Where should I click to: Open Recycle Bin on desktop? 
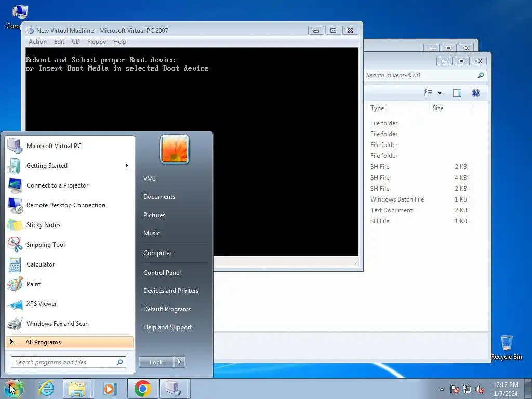pyautogui.click(x=507, y=347)
